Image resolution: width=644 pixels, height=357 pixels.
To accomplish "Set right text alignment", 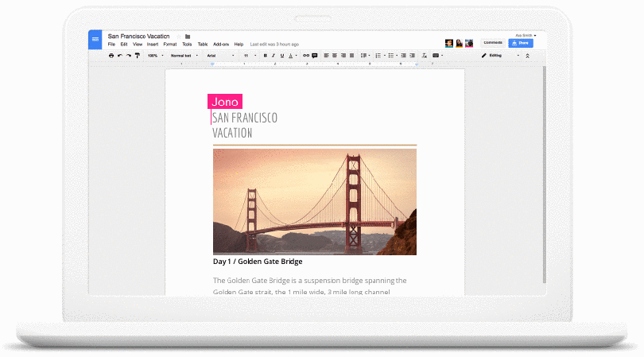I will click(x=343, y=56).
